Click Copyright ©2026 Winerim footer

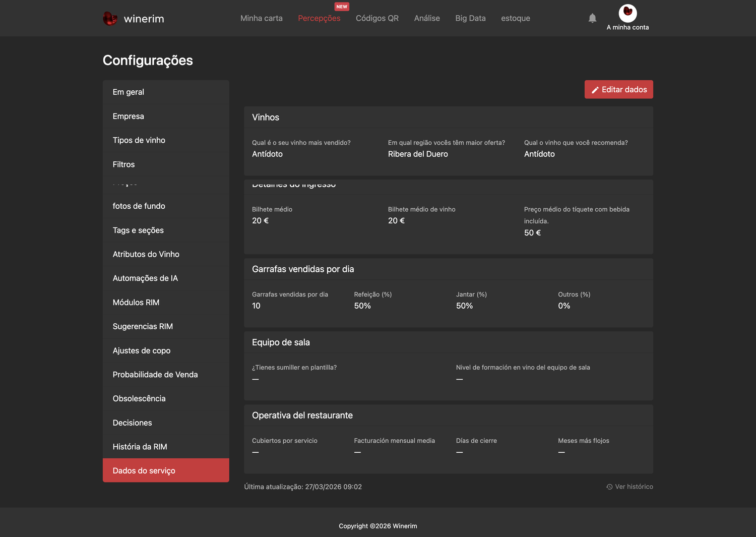[x=378, y=526]
